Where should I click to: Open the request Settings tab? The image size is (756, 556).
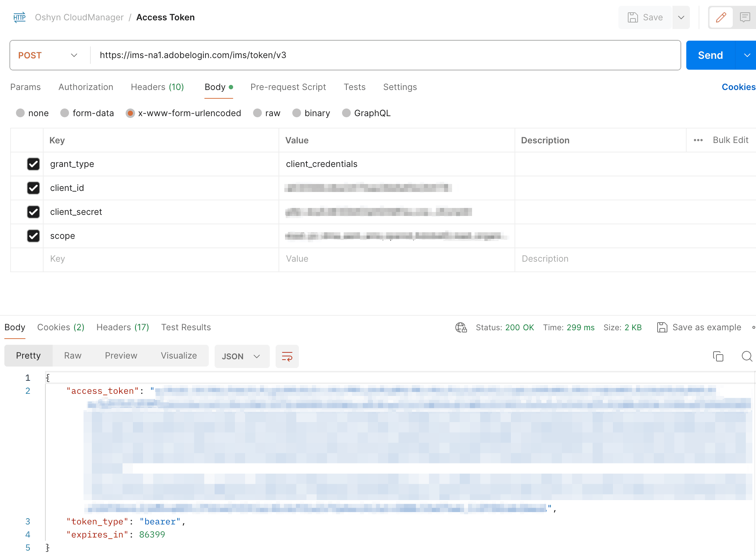pos(400,87)
